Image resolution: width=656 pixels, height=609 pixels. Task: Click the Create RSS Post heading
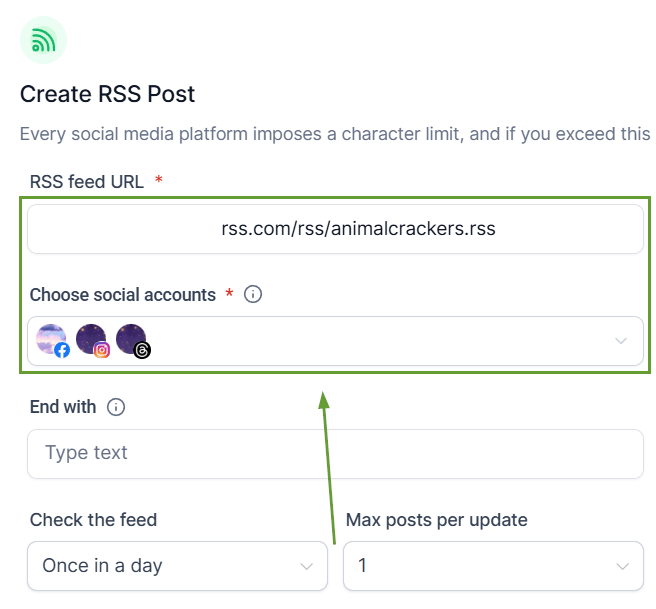[108, 94]
